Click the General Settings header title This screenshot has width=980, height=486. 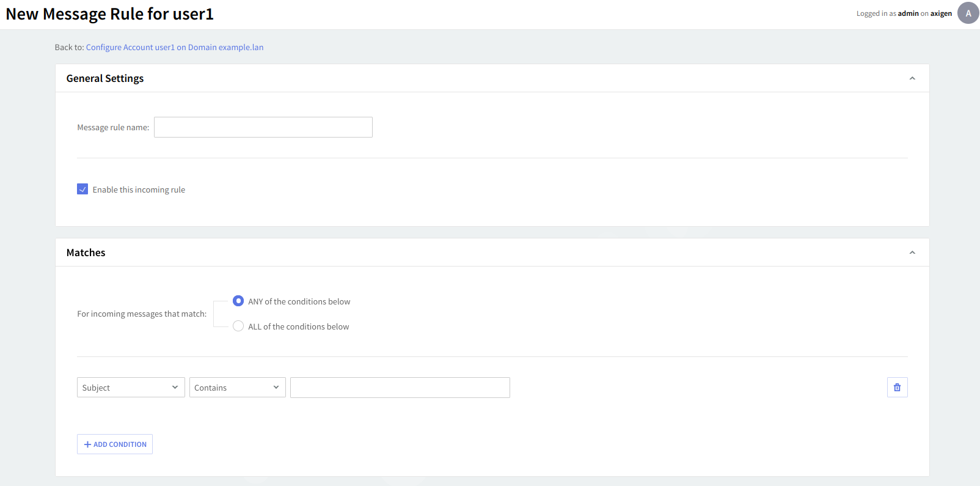[105, 78]
